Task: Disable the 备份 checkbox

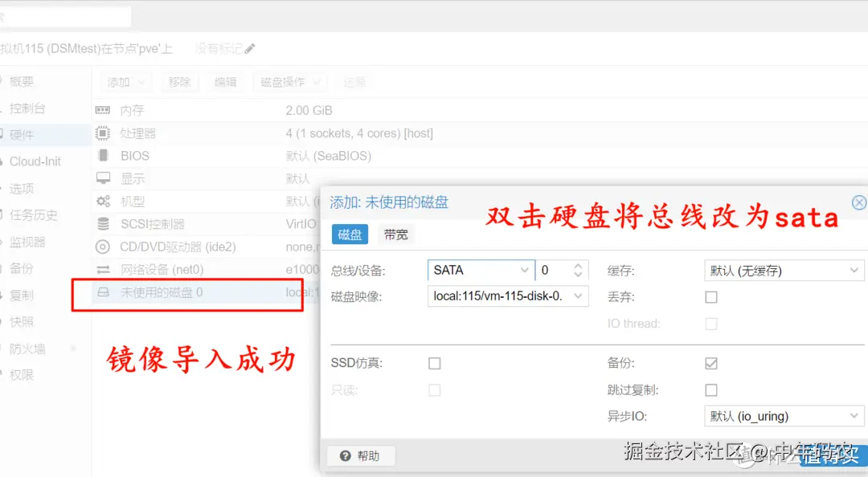Action: 711,362
